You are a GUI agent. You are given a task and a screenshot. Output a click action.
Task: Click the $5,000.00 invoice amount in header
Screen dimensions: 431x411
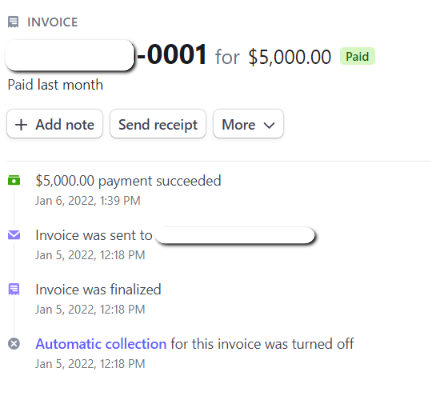point(290,57)
